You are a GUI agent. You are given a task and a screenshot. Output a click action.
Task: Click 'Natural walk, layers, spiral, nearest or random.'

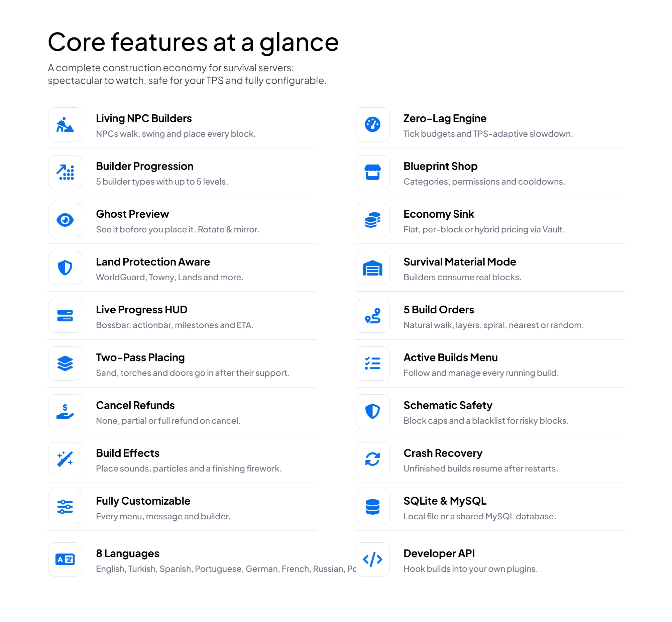coord(494,325)
